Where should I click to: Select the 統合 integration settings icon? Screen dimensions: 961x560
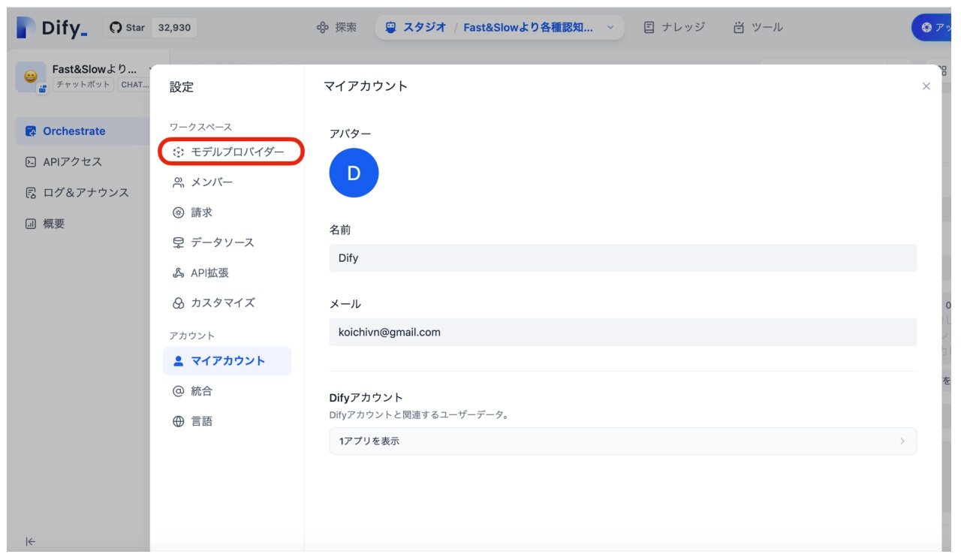pyautogui.click(x=177, y=391)
